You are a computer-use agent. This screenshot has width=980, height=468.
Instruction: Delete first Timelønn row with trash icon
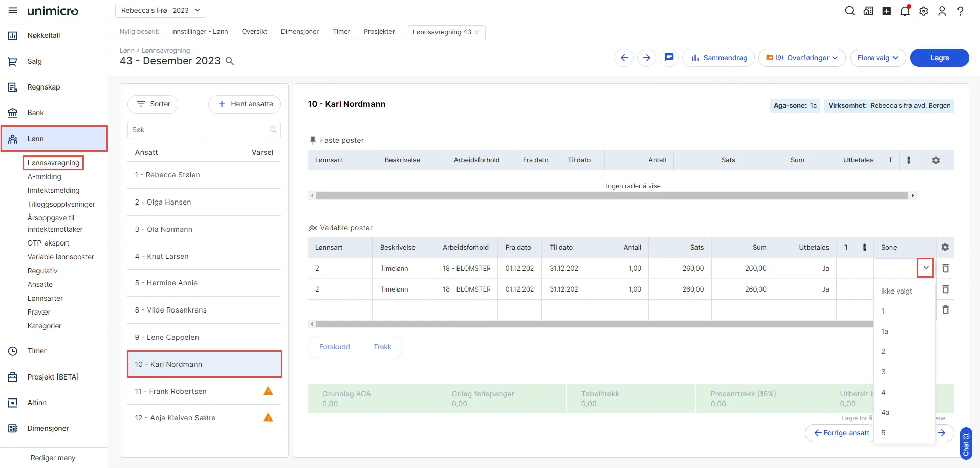coord(945,268)
